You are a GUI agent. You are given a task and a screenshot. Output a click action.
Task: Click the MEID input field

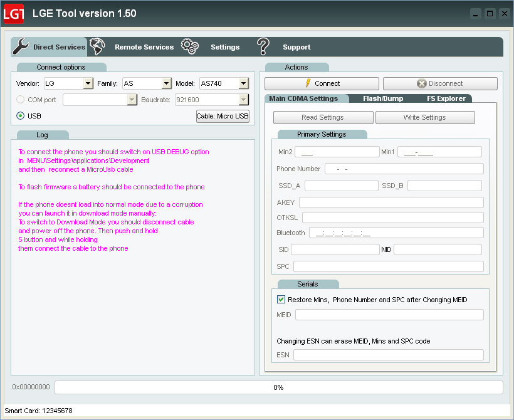click(389, 315)
